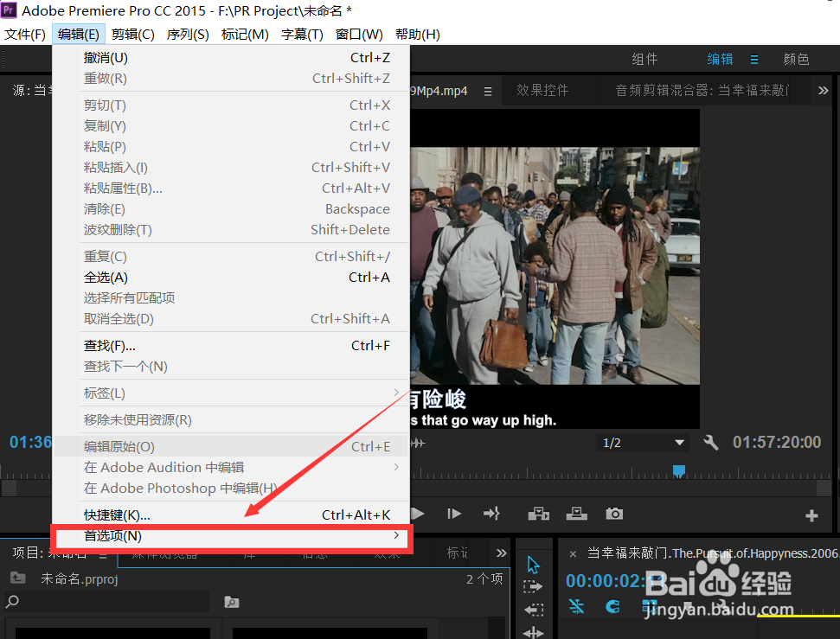Click the folder search icon in project panel

[x=232, y=602]
